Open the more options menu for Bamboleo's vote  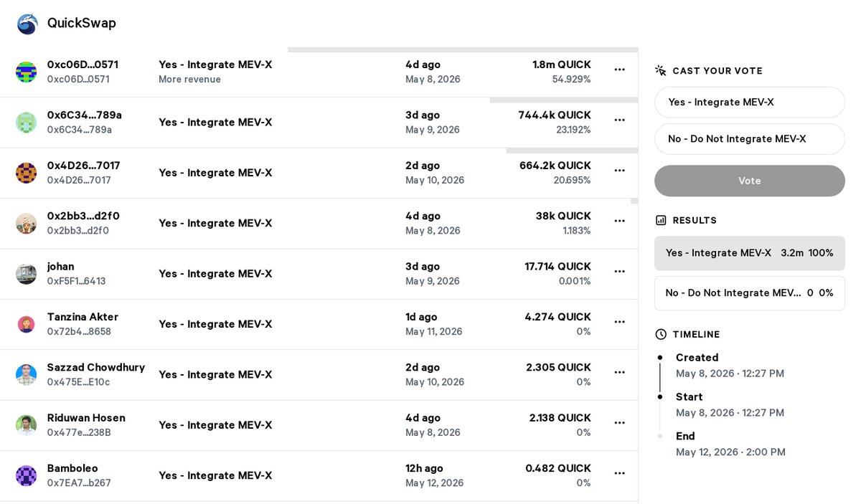[620, 473]
